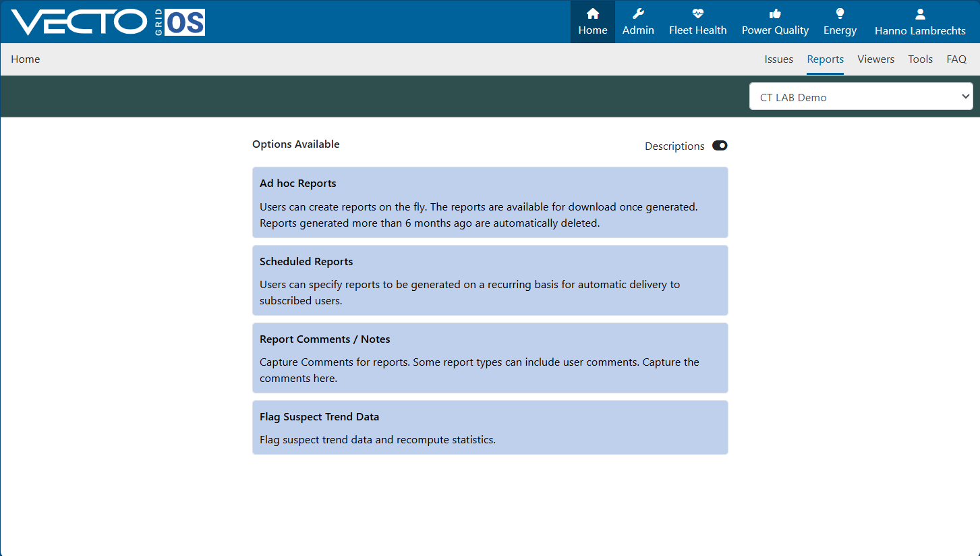
Task: Click the Power Quality thumbs-up icon
Action: (x=775, y=13)
